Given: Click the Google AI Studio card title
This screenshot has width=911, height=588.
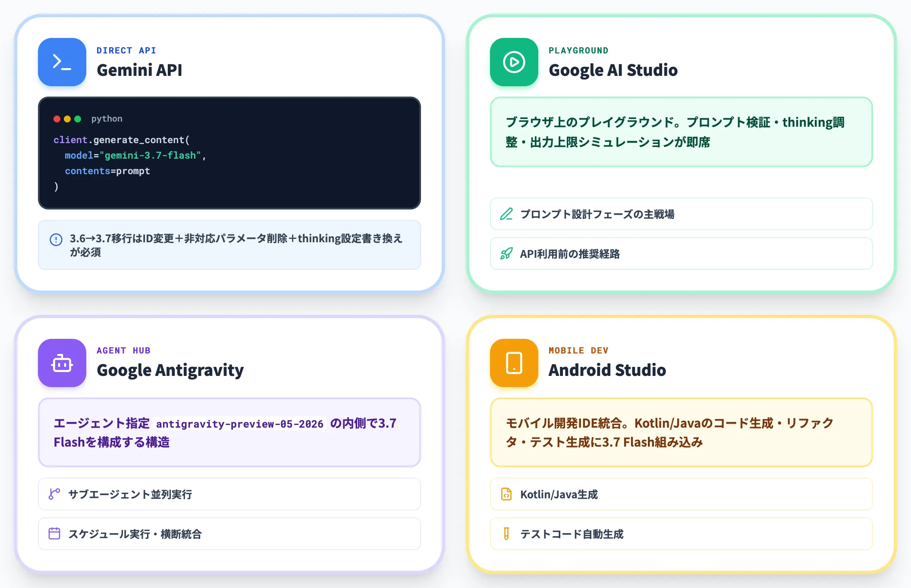Looking at the screenshot, I should [x=613, y=70].
